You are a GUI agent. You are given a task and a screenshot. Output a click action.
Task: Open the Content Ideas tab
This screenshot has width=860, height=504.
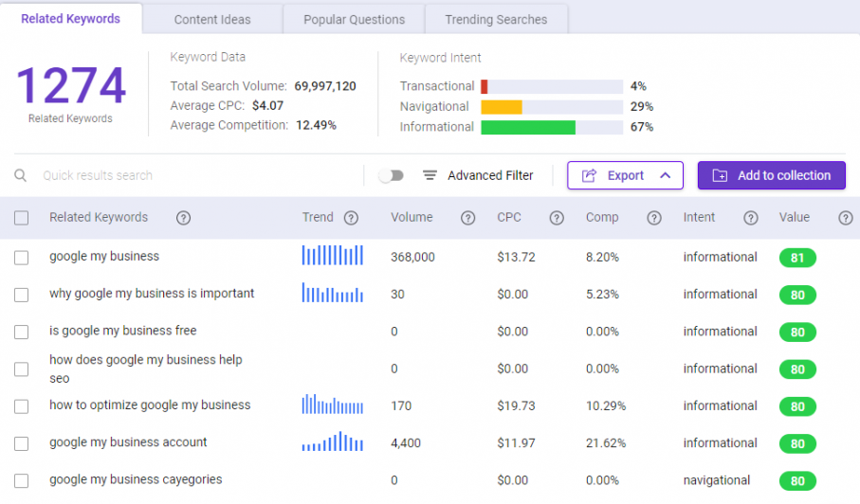click(212, 20)
